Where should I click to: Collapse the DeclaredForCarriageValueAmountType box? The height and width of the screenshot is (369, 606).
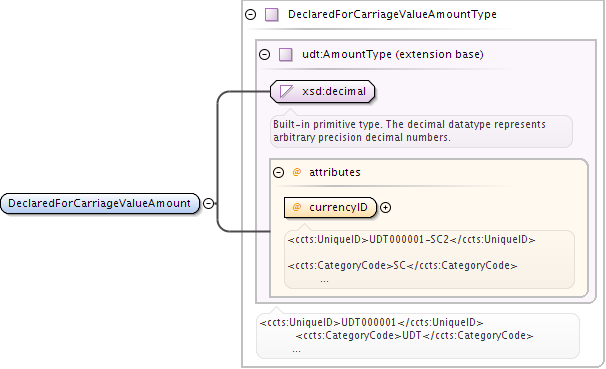(x=251, y=15)
